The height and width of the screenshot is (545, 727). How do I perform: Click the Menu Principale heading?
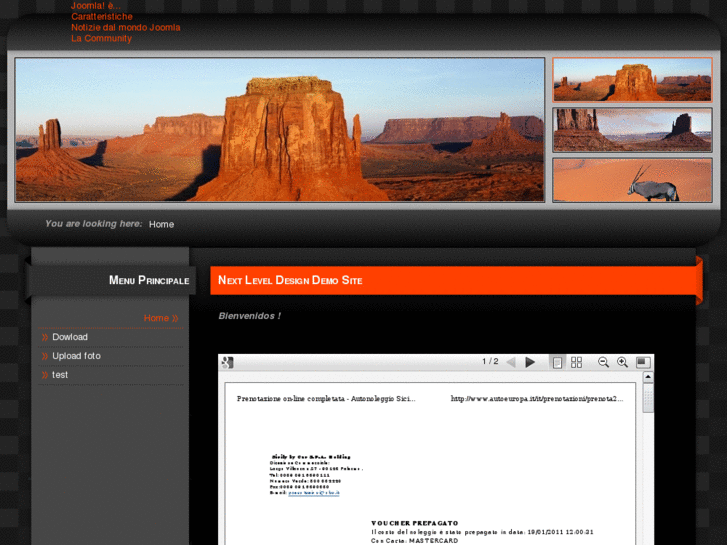click(x=149, y=280)
